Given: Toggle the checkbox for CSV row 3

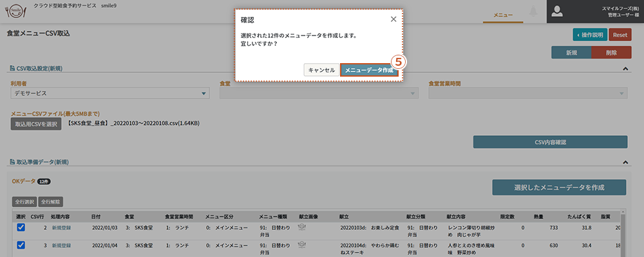Looking at the screenshot, I should pyautogui.click(x=21, y=245).
